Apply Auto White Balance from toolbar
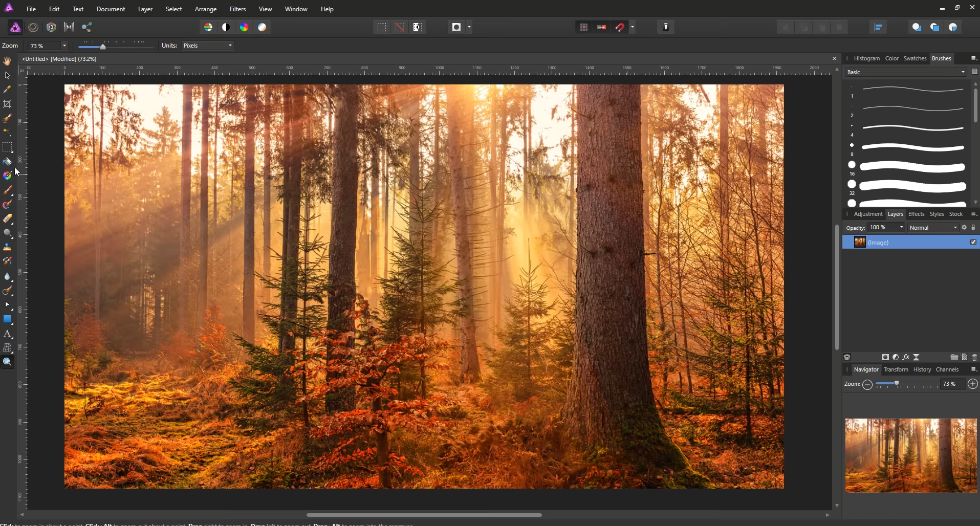Viewport: 980px width, 526px height. 262,27
